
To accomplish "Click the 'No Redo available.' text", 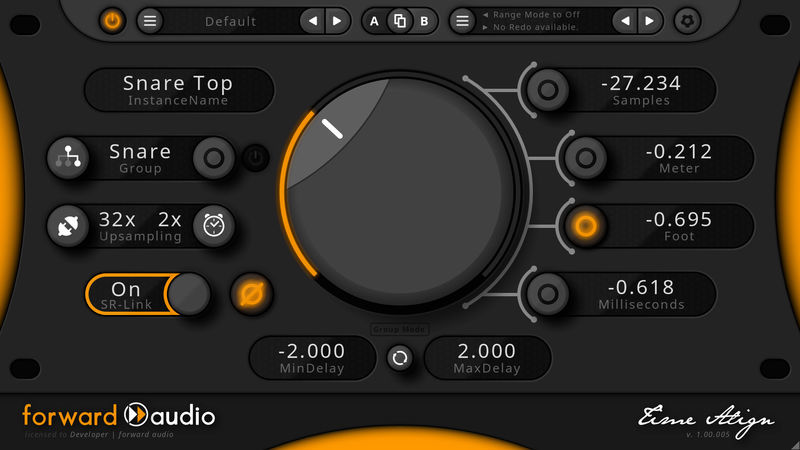I will click(x=535, y=27).
